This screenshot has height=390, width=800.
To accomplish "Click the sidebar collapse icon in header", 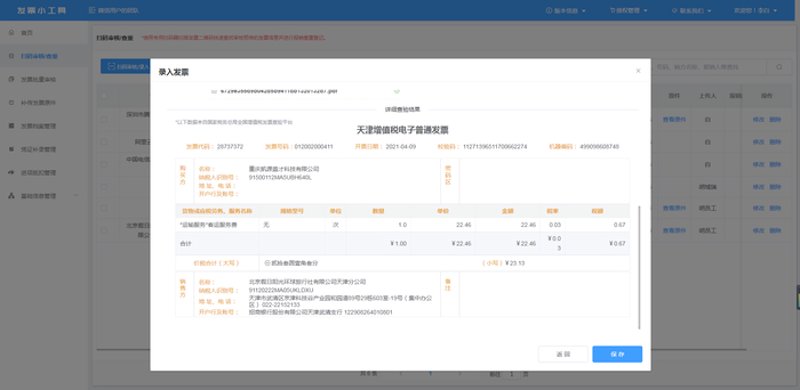I will point(92,10).
